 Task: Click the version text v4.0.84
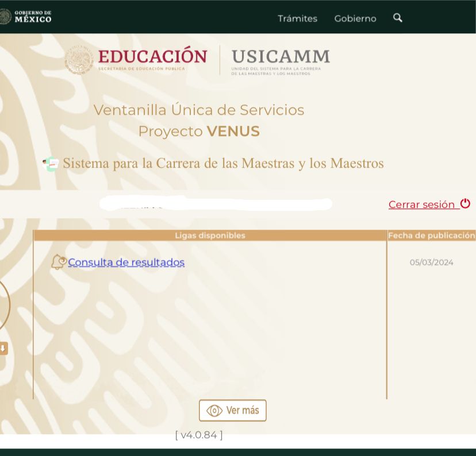coord(199,435)
